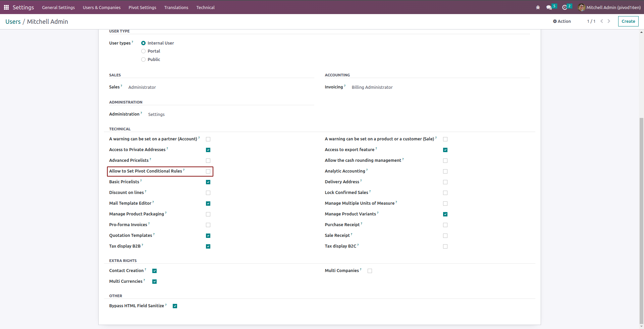The image size is (644, 329).
Task: Open the Action dropdown menu
Action: click(562, 21)
